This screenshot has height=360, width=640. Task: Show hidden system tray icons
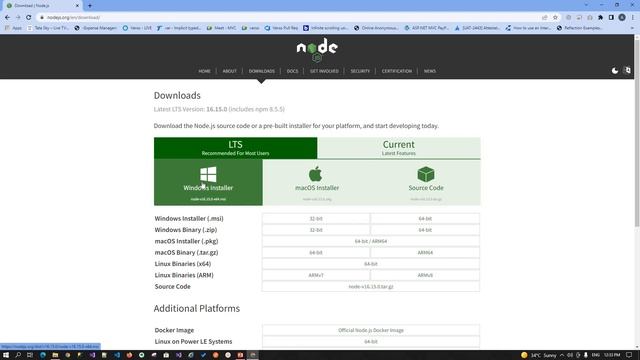(x=562, y=355)
